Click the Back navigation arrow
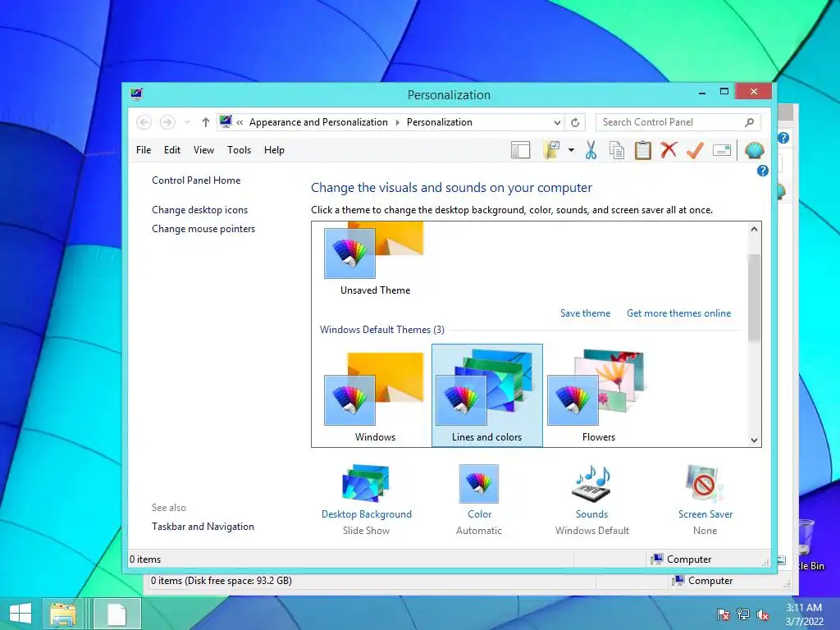Viewport: 840px width, 630px height. [144, 122]
